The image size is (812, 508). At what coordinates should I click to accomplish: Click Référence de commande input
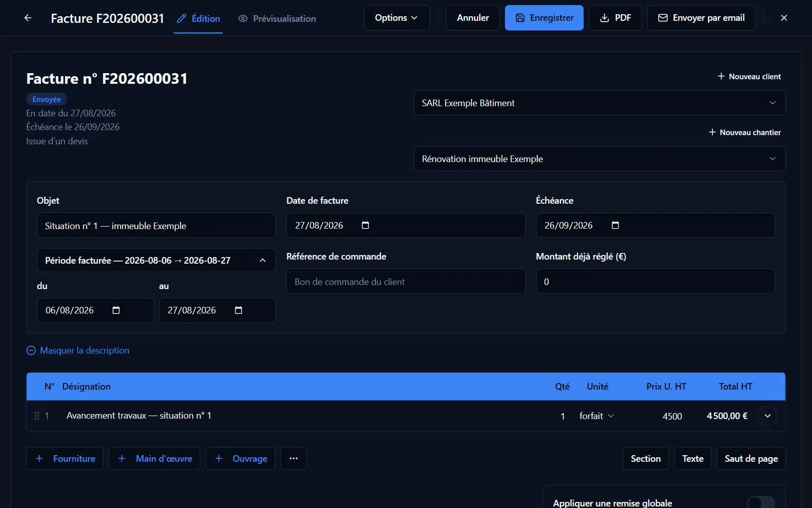406,281
